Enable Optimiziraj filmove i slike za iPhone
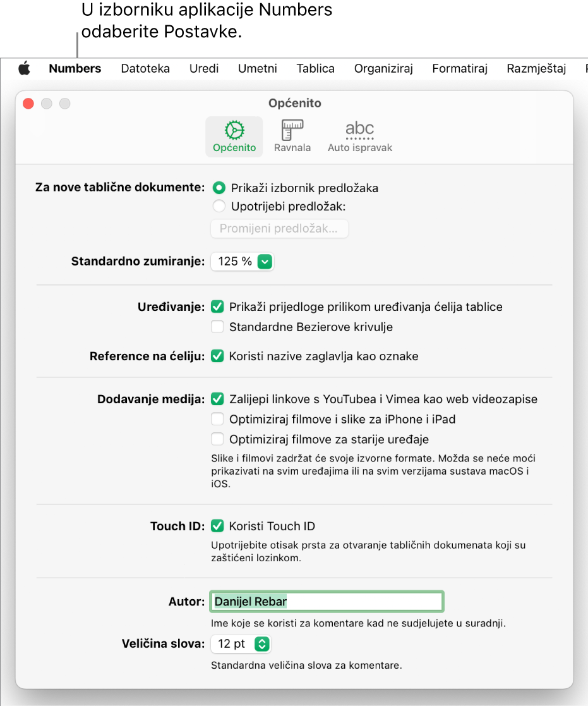This screenshot has width=588, height=706. click(x=217, y=419)
